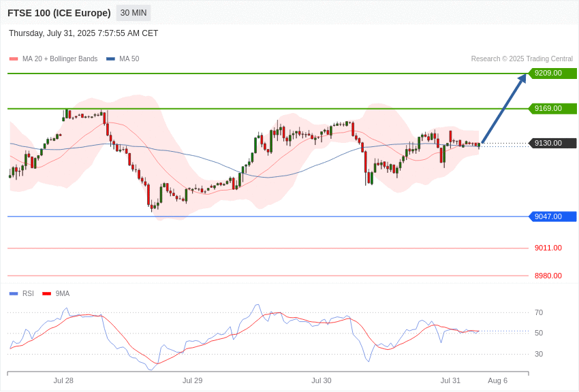
Task: Click the blue upward trend arrow
Action: [x=504, y=109]
